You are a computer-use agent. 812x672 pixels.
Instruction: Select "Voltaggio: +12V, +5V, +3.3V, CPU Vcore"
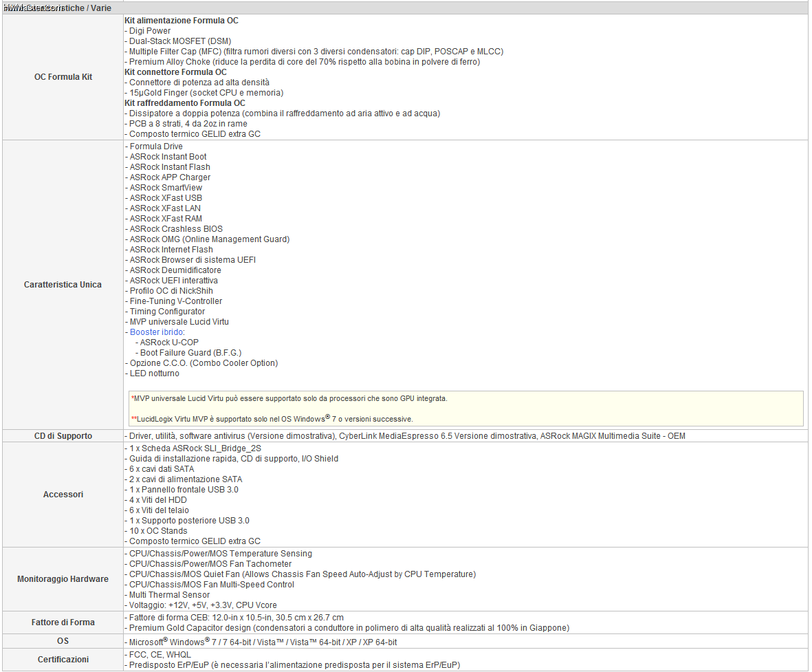pyautogui.click(x=200, y=606)
